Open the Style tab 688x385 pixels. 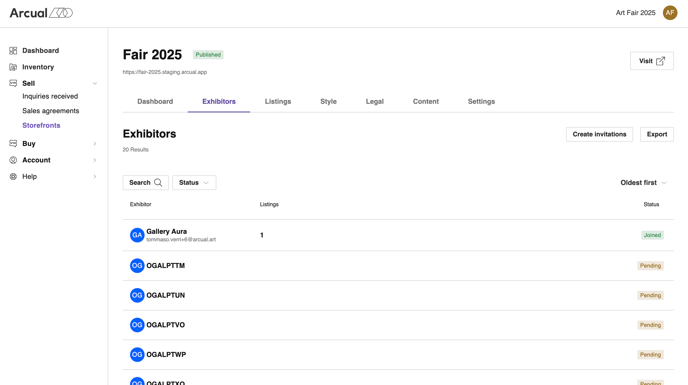point(328,101)
